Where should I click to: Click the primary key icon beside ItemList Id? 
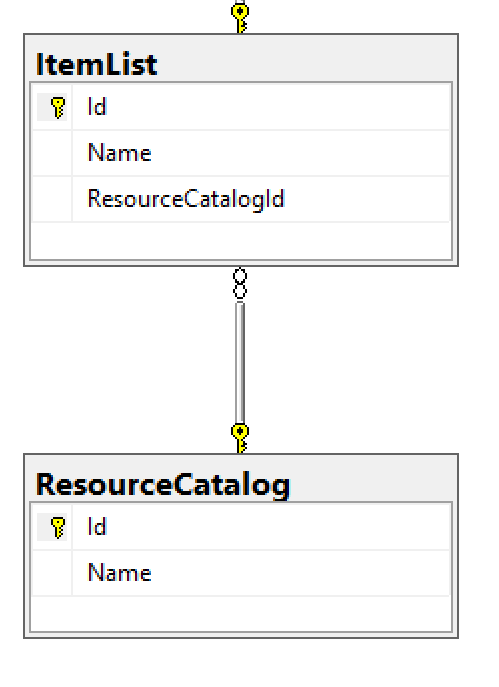[58, 107]
